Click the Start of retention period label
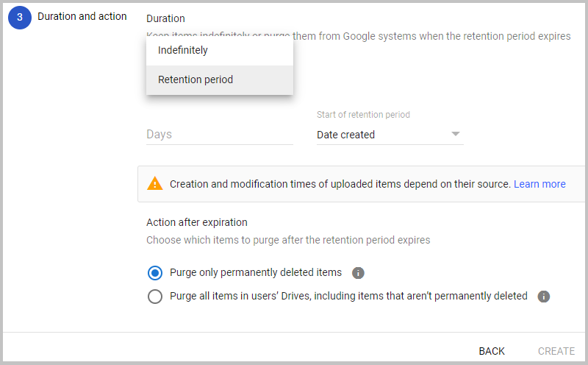588x365 pixels. (x=363, y=115)
